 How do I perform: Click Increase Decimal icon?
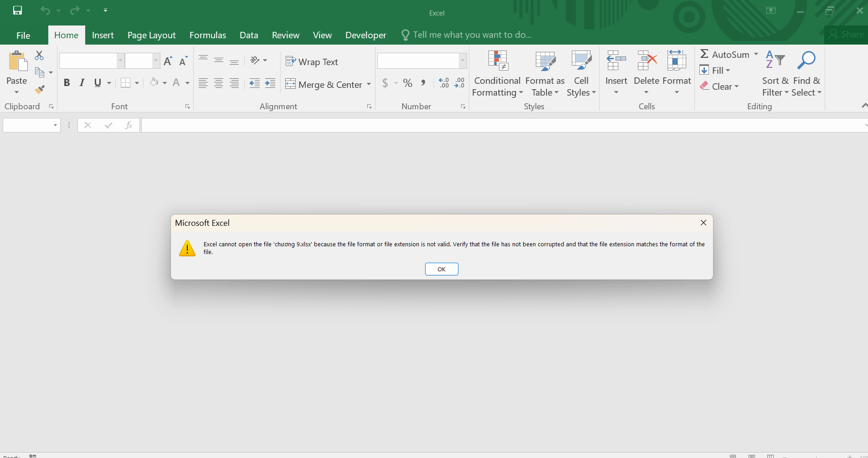(x=444, y=83)
